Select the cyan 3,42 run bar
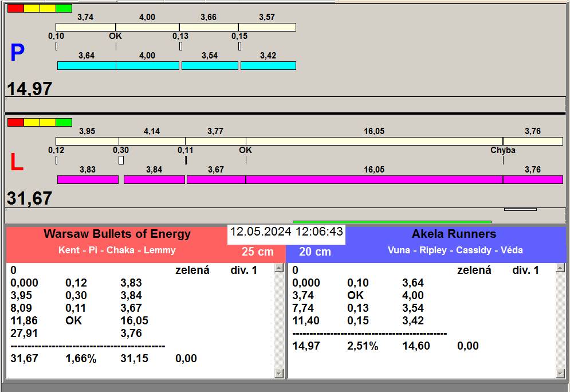This screenshot has width=570, height=392. pyautogui.click(x=268, y=66)
